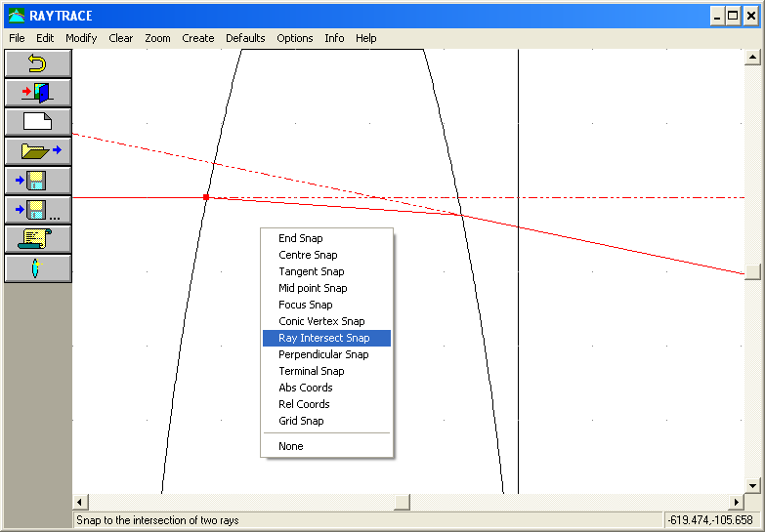Open the Edit menu
This screenshot has height=532, width=765.
coord(45,38)
